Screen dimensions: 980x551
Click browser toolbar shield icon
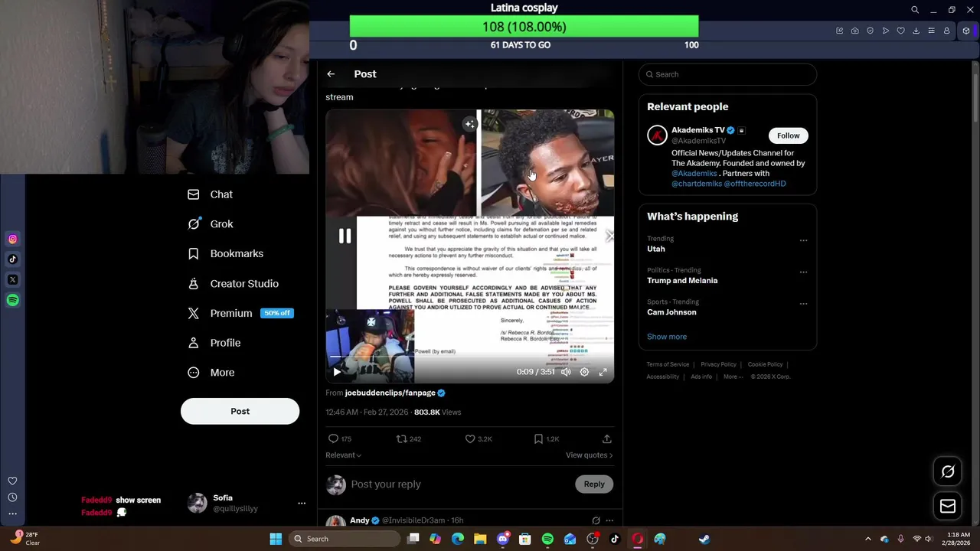pyautogui.click(x=870, y=31)
